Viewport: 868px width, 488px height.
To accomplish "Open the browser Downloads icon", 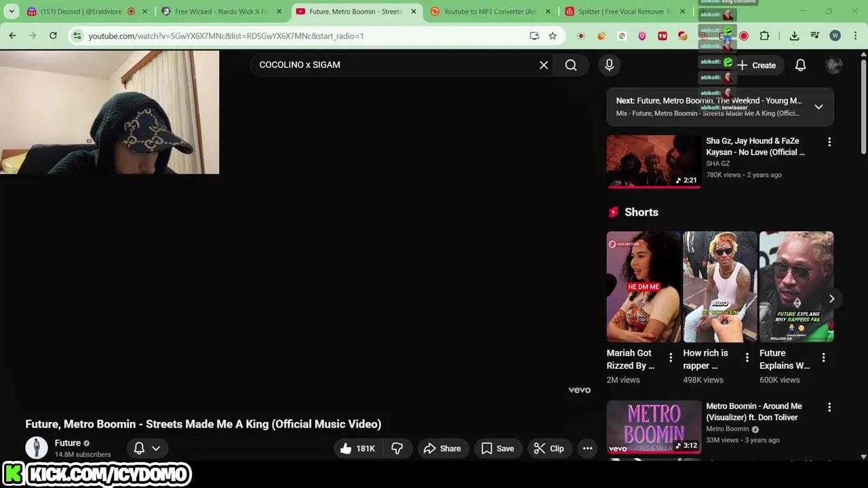I will pos(794,36).
